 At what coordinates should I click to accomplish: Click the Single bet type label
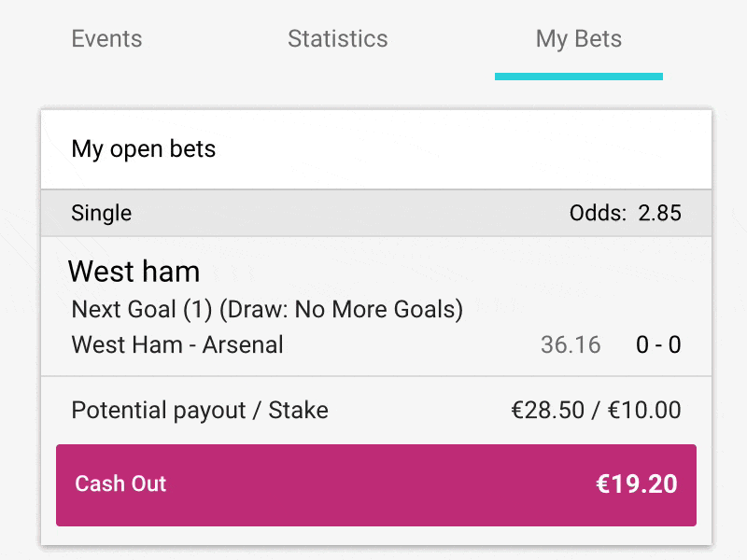[101, 213]
